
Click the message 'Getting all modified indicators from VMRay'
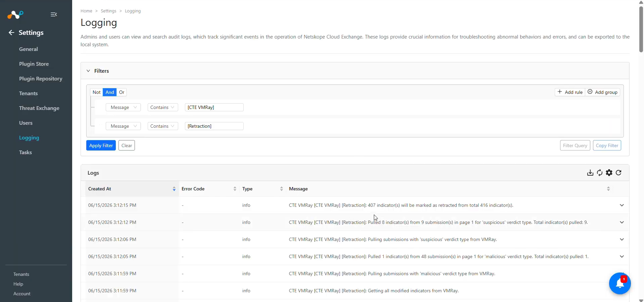point(374,291)
